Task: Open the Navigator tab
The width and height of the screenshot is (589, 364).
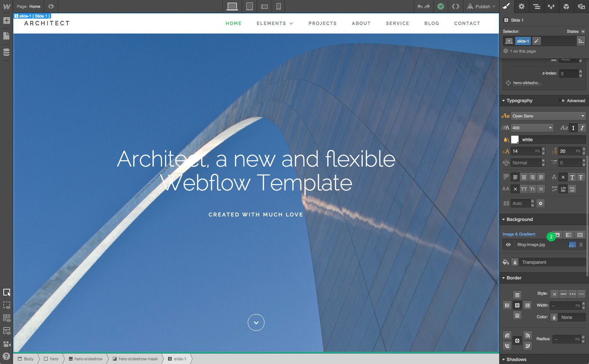Action: click(536, 6)
